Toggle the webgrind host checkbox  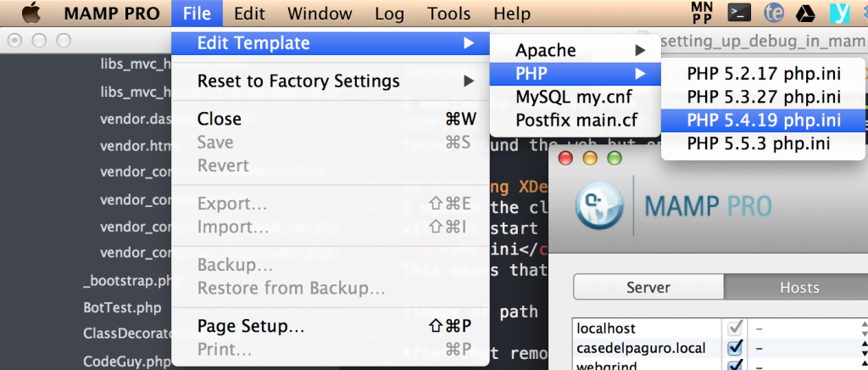coord(735,365)
